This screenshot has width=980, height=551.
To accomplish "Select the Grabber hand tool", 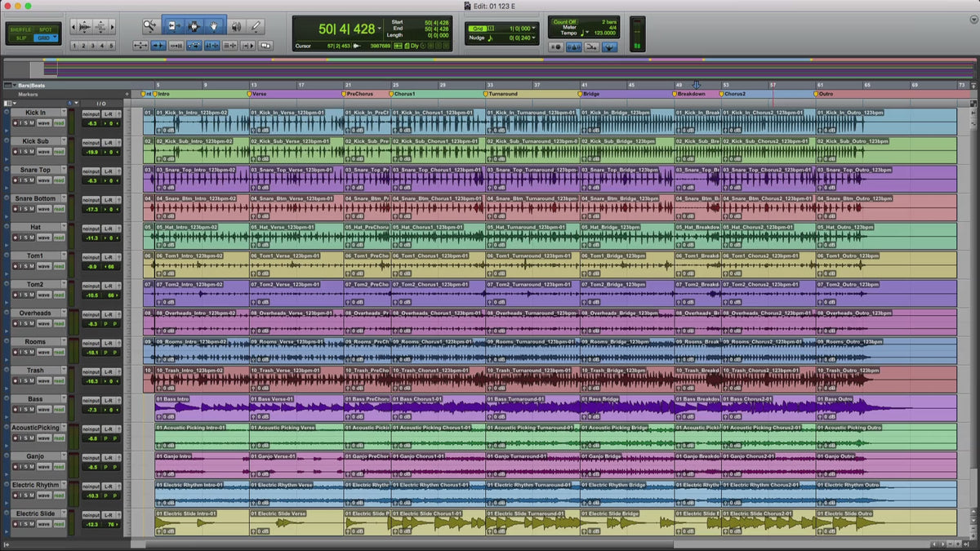I will pyautogui.click(x=215, y=26).
